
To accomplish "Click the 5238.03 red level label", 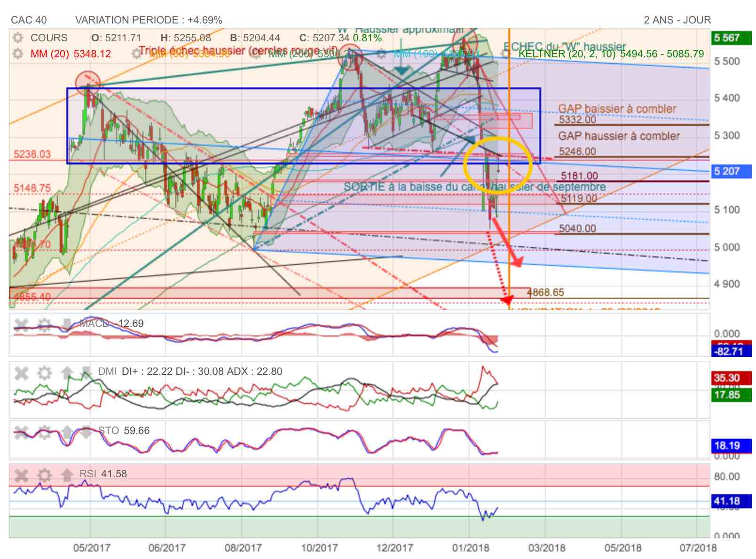I will (32, 154).
